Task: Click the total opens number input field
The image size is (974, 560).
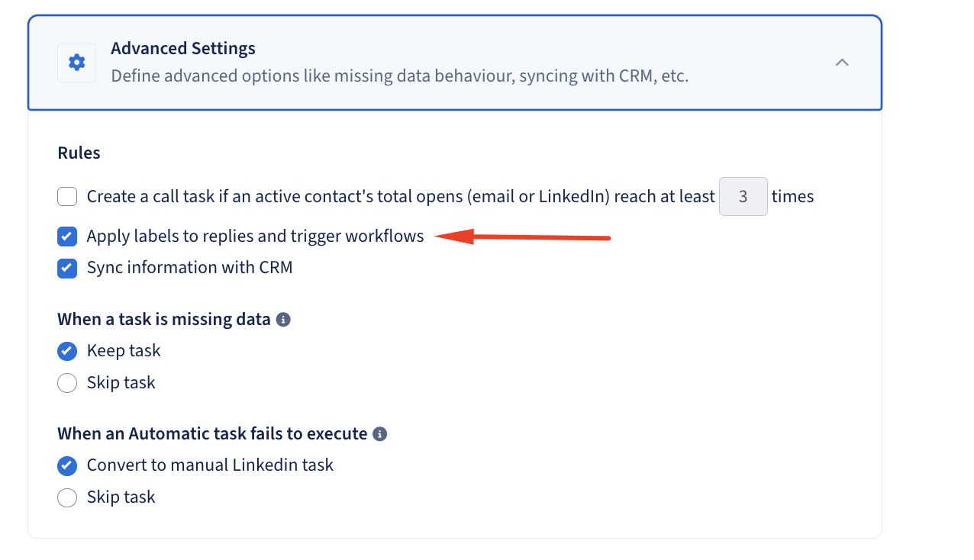Action: (743, 197)
